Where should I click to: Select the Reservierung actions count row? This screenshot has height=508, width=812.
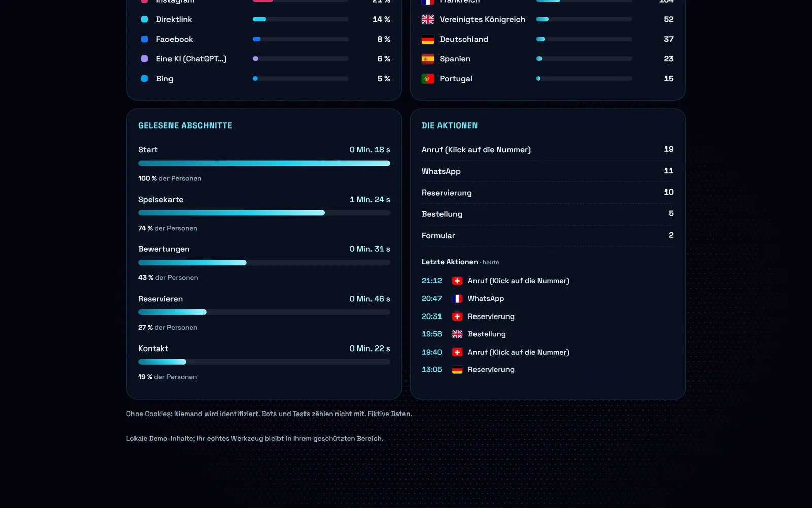[548, 193]
